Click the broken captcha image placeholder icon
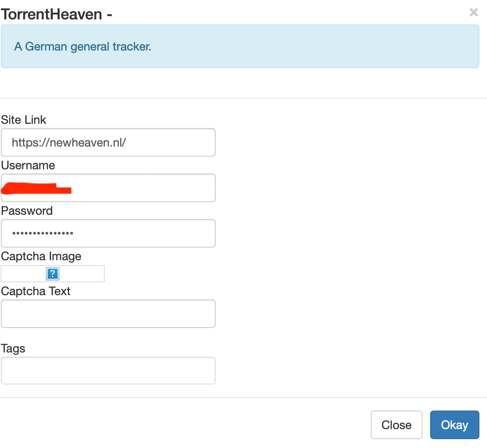The width and height of the screenshot is (487, 448). [x=52, y=273]
